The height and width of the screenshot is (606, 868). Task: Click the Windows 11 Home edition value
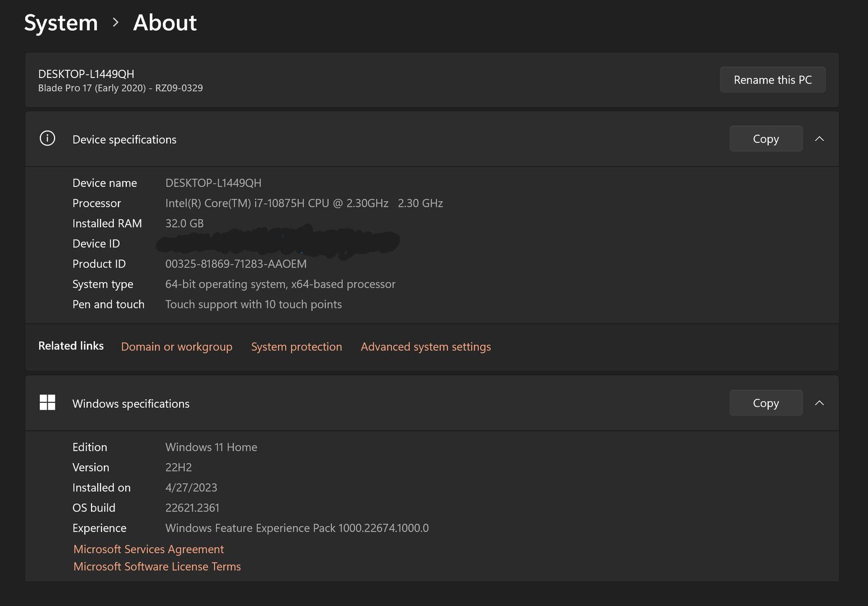211,447
